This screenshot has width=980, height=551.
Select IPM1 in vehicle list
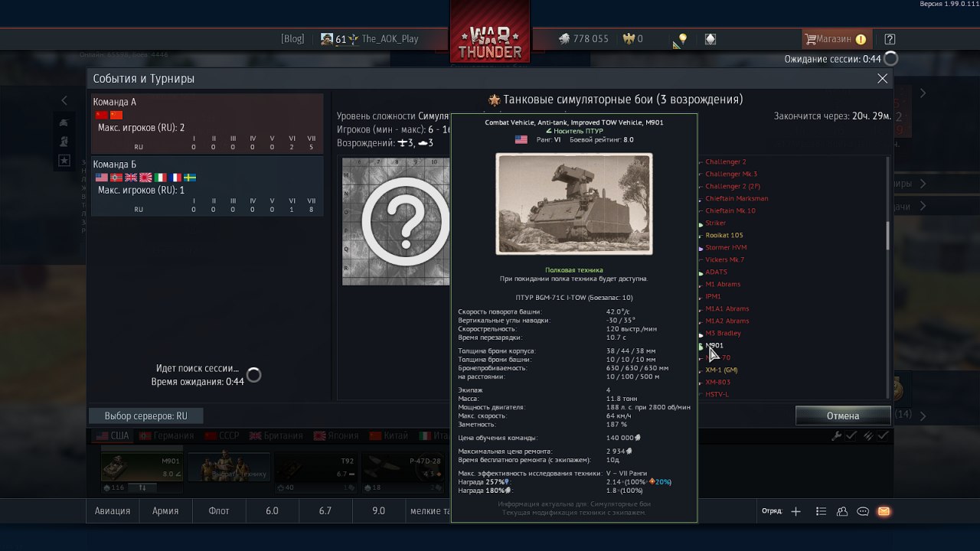click(x=713, y=296)
